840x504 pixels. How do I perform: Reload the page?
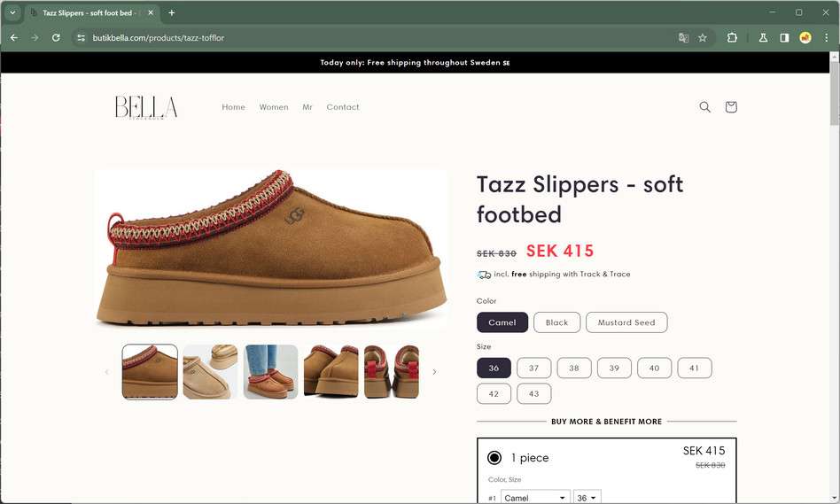[56, 38]
